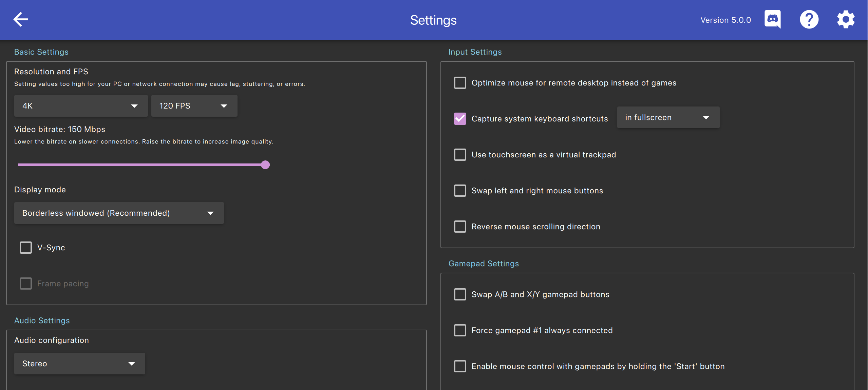868x390 pixels.
Task: Enable Reverse mouse scrolling direction
Action: coord(460,226)
